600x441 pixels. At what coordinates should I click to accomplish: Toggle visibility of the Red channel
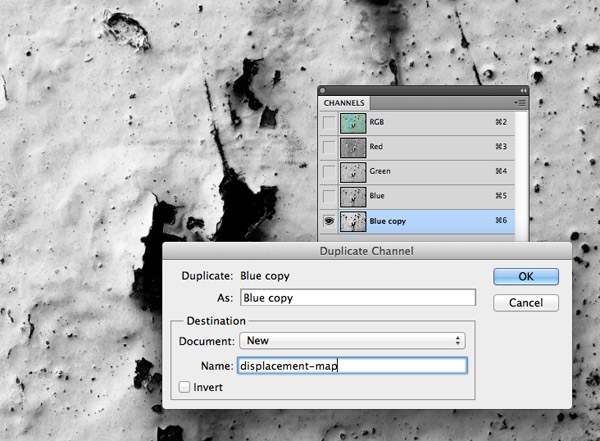pos(329,147)
